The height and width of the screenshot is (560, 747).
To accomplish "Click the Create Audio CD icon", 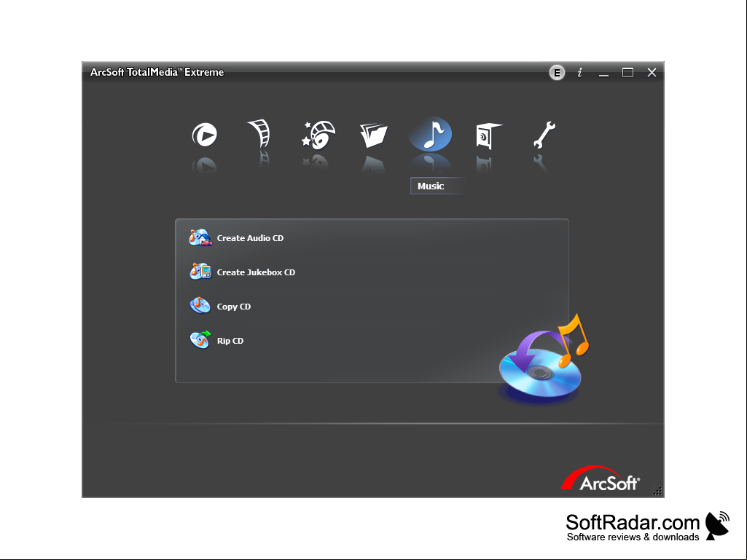I will pos(200,237).
